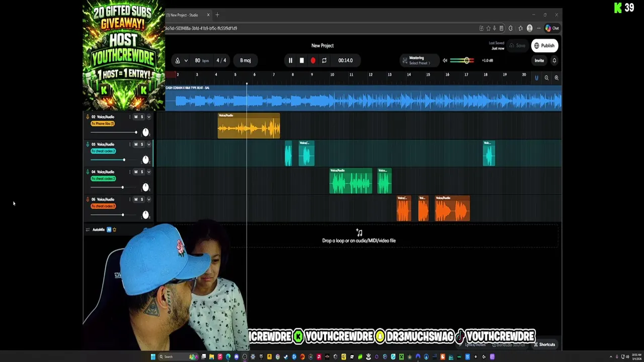Viewport: 644px width, 362px height.
Task: Open the Windows Start menu
Action: [153, 357]
